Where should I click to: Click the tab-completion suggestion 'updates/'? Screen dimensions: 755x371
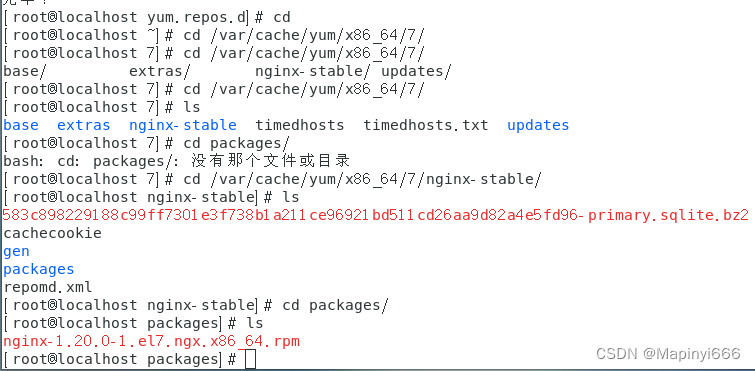[417, 71]
